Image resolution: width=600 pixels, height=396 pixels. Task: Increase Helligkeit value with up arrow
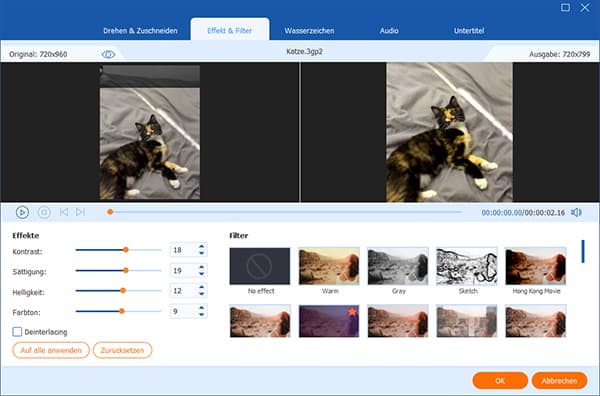coord(202,287)
